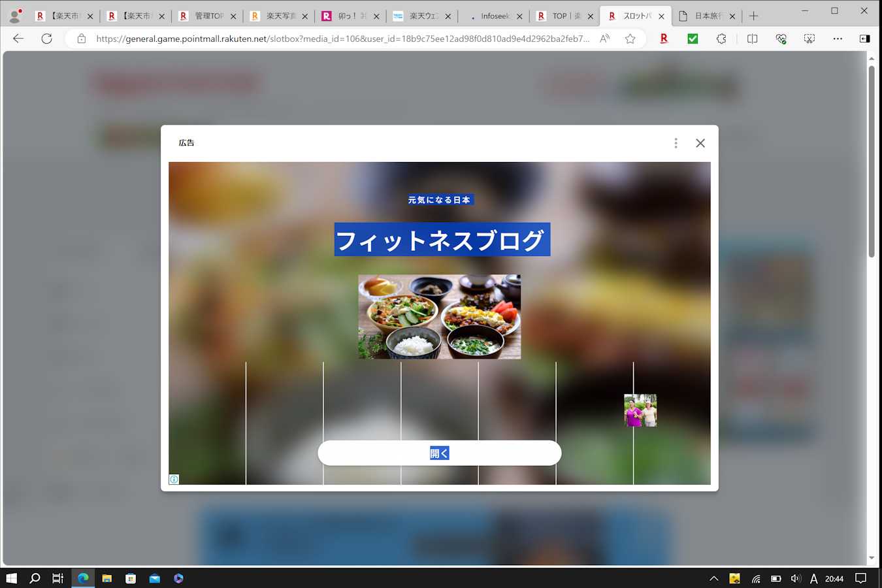This screenshot has height=588, width=882.
Task: Launch Microsoft Store from the taskbar
Action: tap(131, 578)
